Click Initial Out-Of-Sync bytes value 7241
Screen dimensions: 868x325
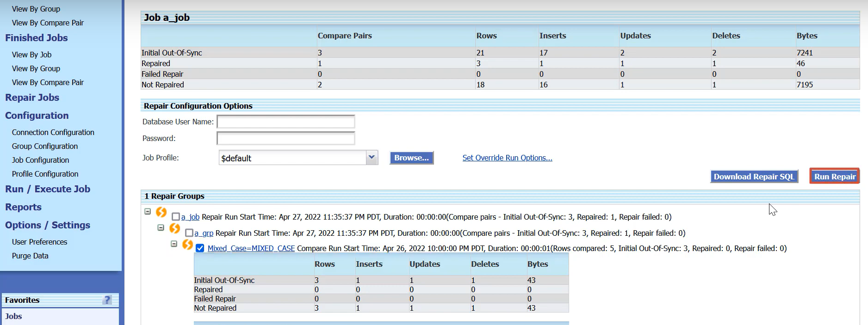click(x=805, y=53)
